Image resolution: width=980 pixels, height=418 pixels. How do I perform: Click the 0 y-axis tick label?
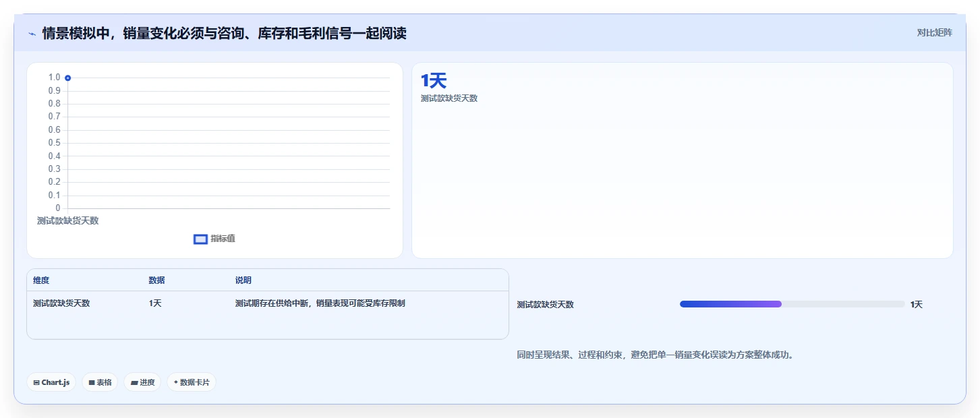[58, 208]
